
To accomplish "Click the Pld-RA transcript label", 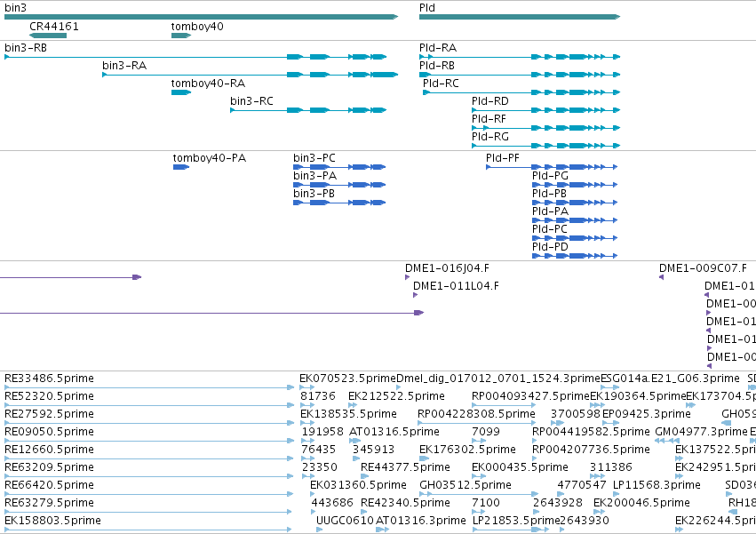I will [x=438, y=48].
